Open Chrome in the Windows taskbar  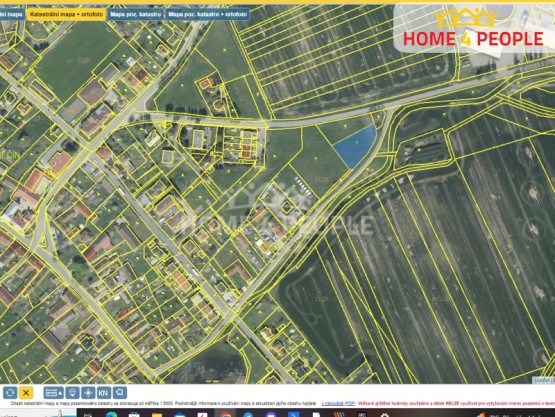coord(226,414)
